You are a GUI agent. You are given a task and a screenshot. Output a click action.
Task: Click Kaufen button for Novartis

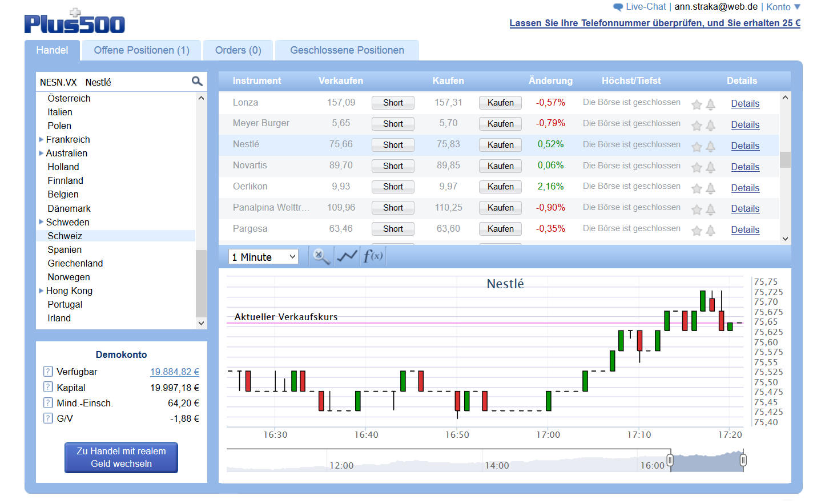pos(500,166)
